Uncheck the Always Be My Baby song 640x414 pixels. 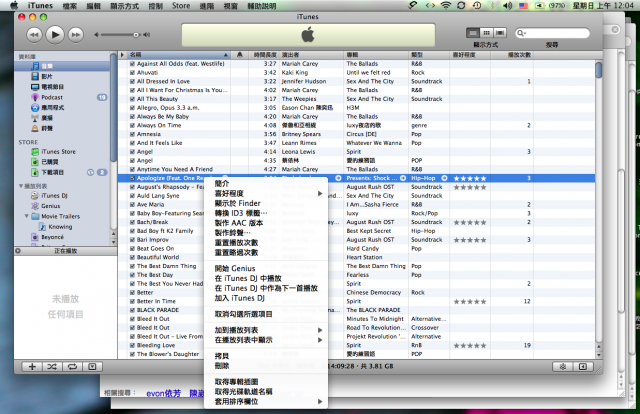132,116
